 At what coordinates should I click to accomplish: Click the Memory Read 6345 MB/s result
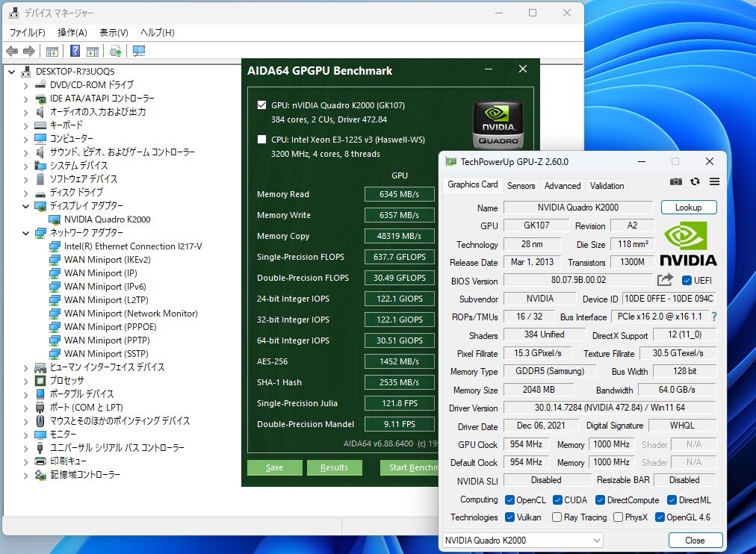(x=399, y=194)
